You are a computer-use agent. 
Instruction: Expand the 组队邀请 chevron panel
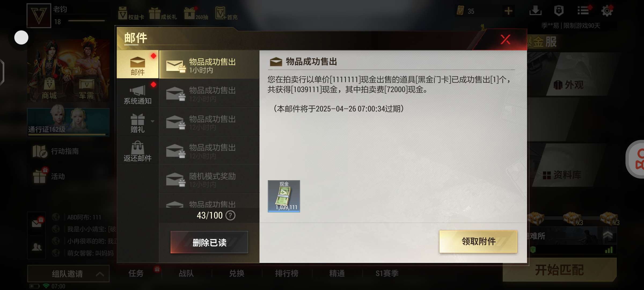(100, 274)
